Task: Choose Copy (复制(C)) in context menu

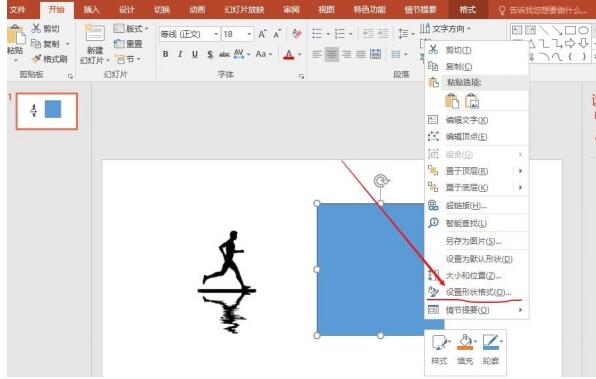Action: [x=477, y=67]
